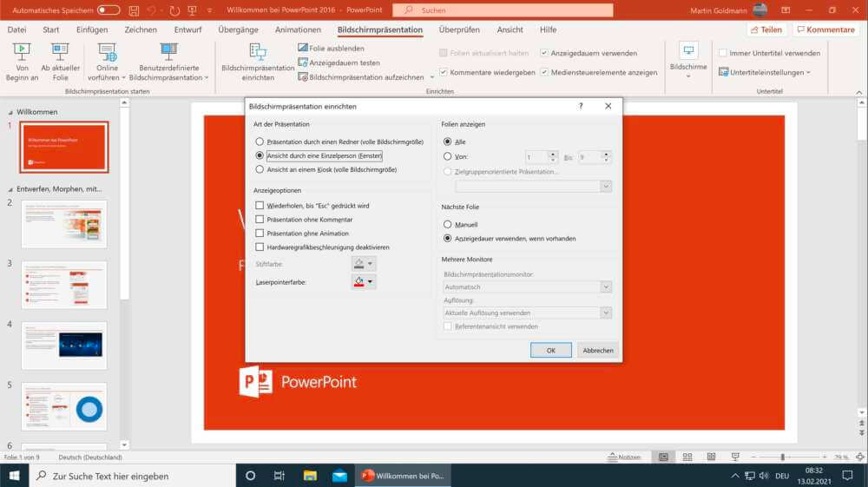
Task: Fit slide to window icon
Action: tap(859, 457)
